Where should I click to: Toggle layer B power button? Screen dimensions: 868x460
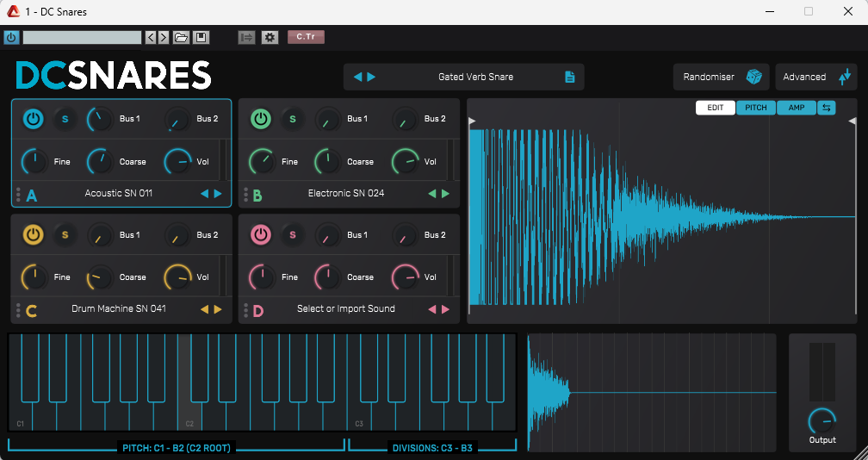coord(261,119)
